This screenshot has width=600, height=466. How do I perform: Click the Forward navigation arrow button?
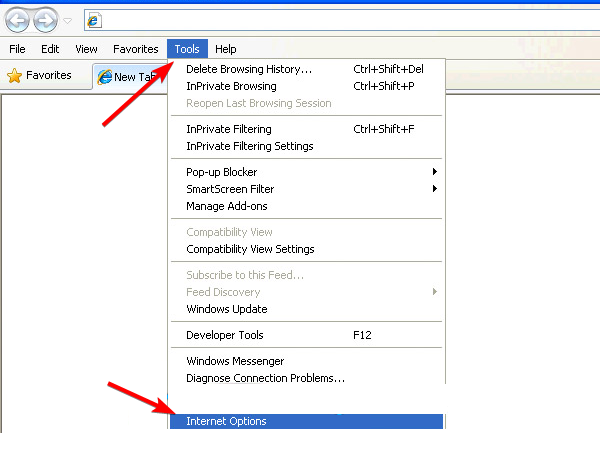pyautogui.click(x=45, y=20)
